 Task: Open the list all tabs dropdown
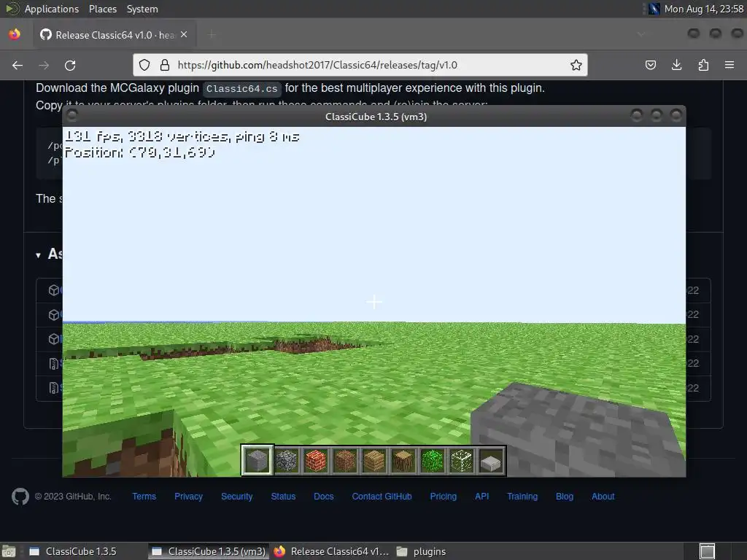pyautogui.click(x=640, y=34)
